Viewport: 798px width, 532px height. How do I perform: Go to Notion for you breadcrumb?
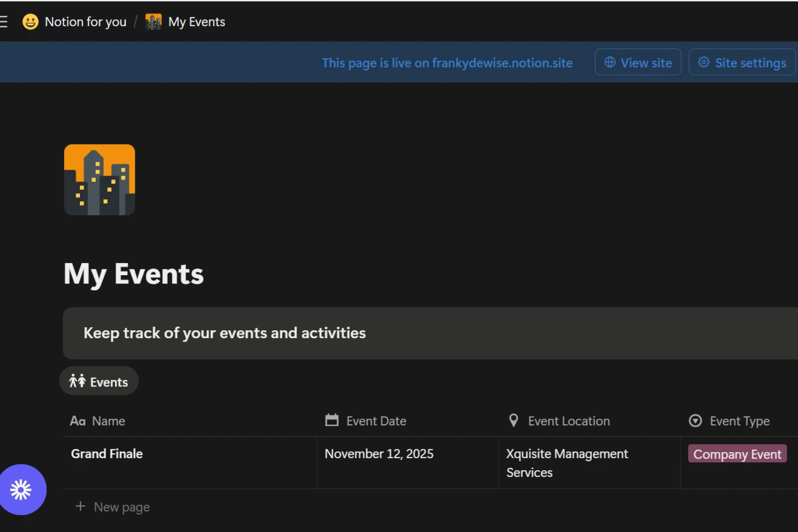[85, 22]
